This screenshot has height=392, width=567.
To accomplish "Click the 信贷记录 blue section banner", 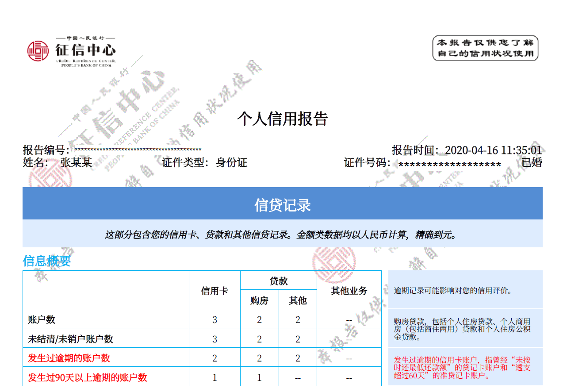I will point(283,204).
